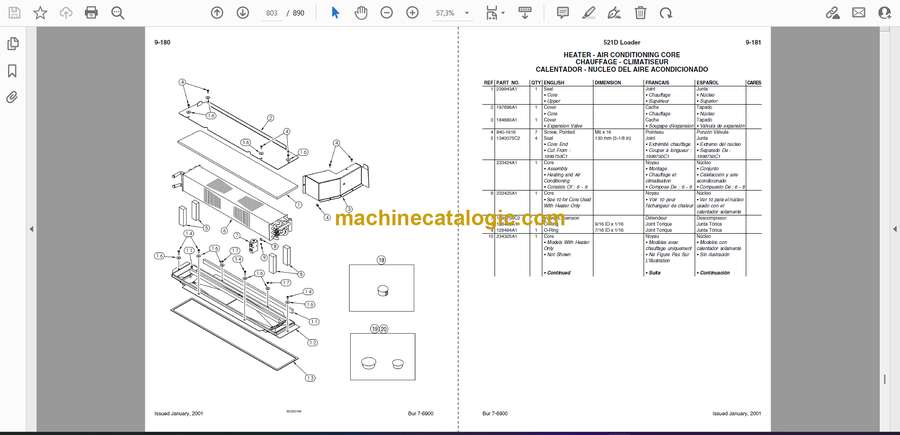Click 'O-Ring' entry in English column

[552, 230]
